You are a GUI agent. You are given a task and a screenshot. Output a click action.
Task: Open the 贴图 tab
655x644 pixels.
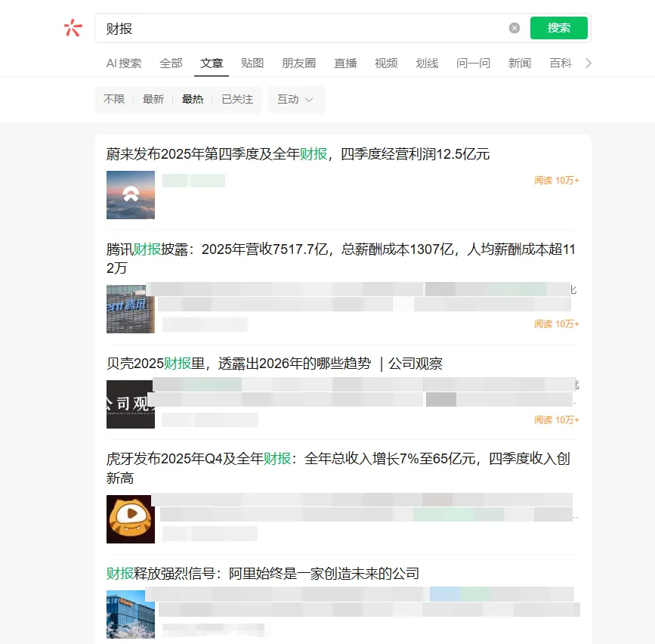click(x=252, y=63)
